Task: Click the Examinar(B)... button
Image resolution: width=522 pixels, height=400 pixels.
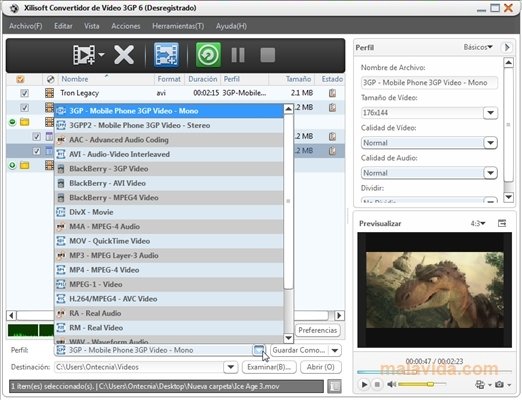Action: 269,367
